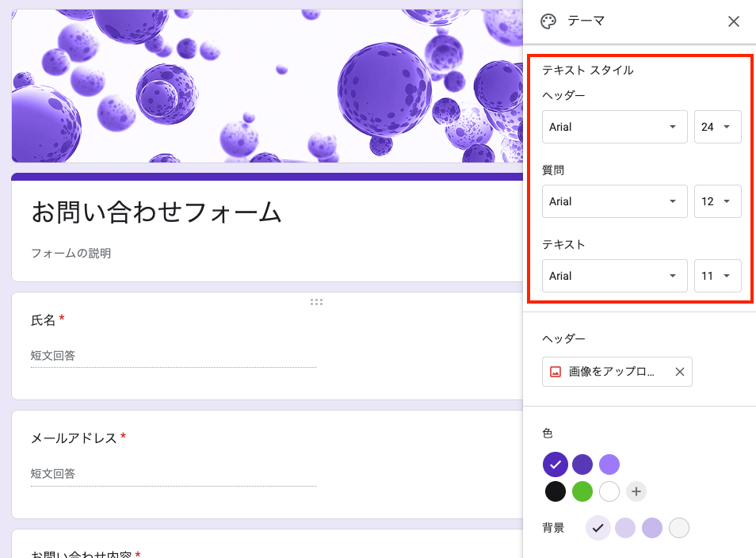Add a custom color with plus icon
This screenshot has height=558, width=756.
tap(636, 491)
